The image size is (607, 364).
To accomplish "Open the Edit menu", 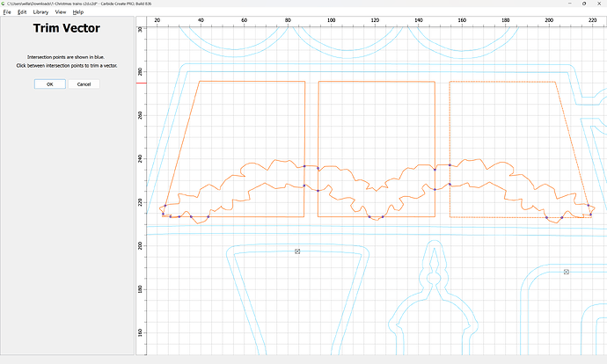I will [x=21, y=12].
